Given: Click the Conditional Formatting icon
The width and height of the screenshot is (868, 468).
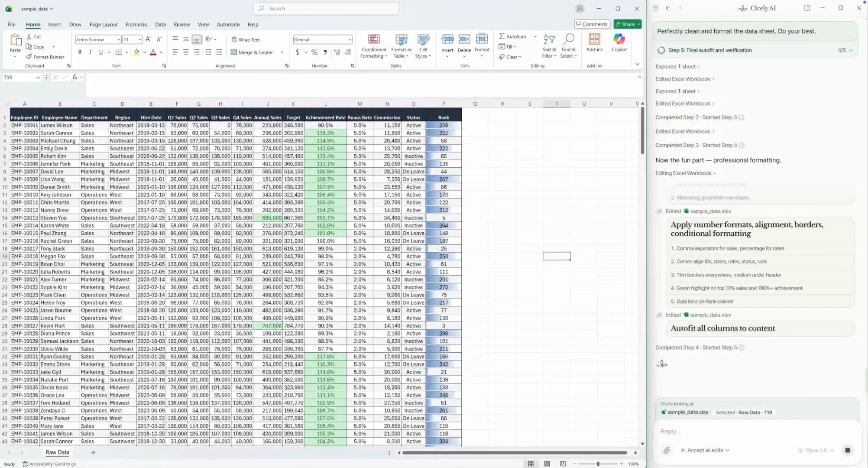Looking at the screenshot, I should [373, 40].
